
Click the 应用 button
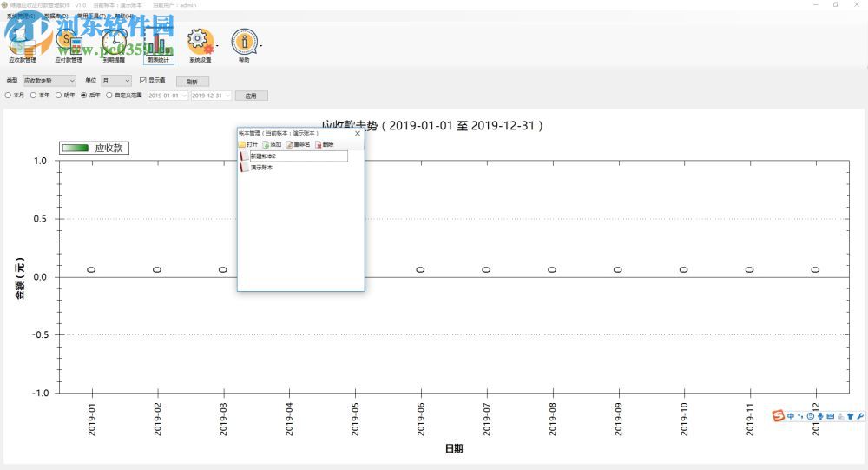[252, 96]
